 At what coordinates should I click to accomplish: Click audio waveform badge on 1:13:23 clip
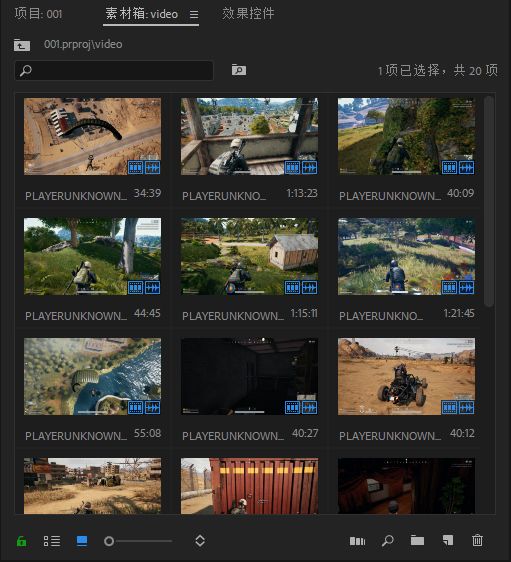tap(309, 167)
